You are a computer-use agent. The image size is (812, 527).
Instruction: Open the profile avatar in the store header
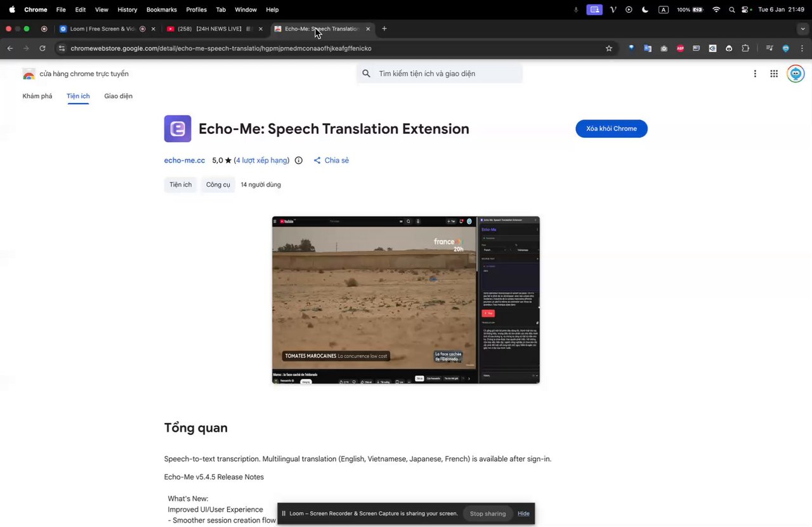[x=796, y=74]
